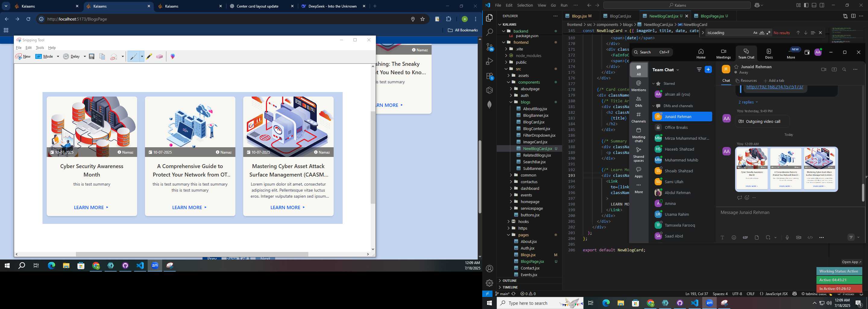The image size is (868, 309).
Task: Click JavaScript JSX language mode in status bar
Action: (x=773, y=294)
